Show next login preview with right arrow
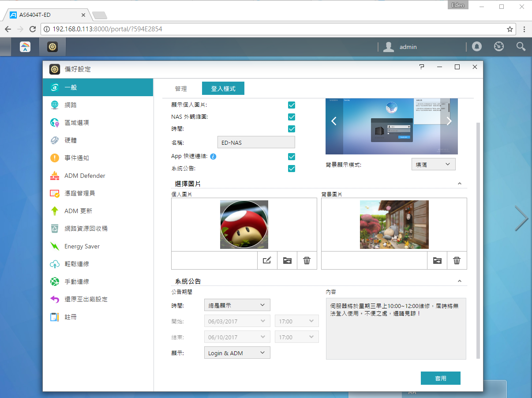Screen dimensions: 532x398 click(449, 121)
